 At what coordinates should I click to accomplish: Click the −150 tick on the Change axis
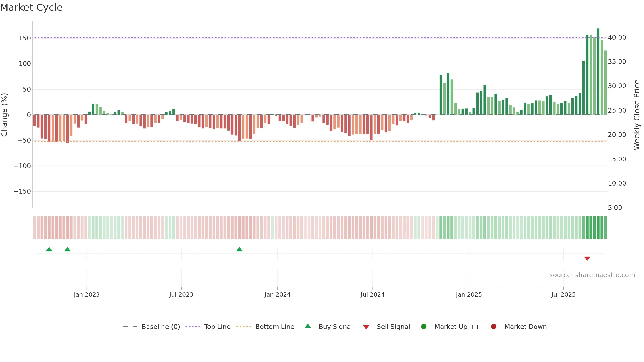(22, 191)
